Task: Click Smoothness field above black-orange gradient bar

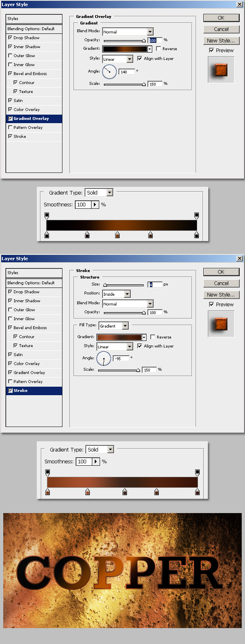Action: click(84, 205)
